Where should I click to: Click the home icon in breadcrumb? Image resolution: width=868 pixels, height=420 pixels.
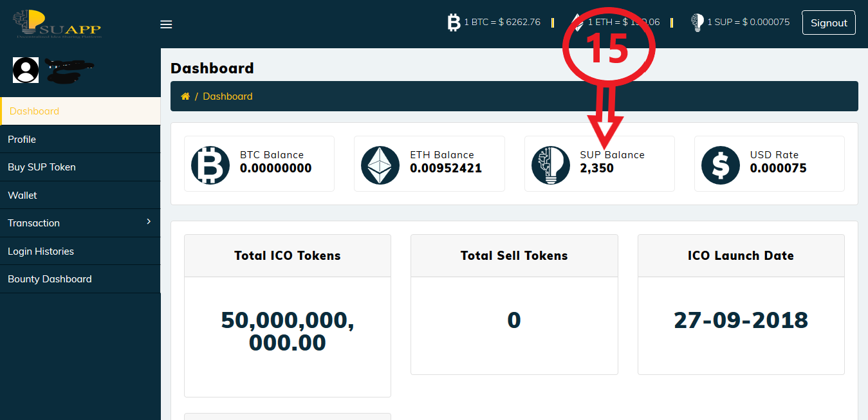(185, 96)
